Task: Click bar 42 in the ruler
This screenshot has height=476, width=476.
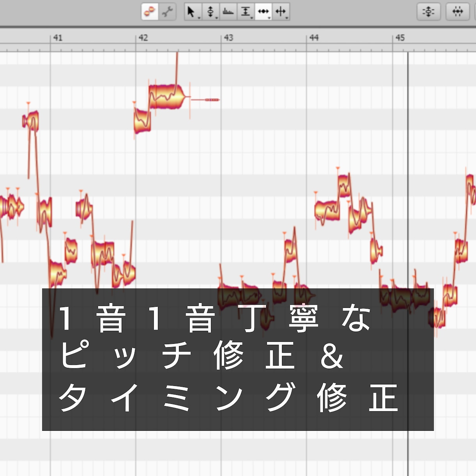Action: pyautogui.click(x=143, y=38)
